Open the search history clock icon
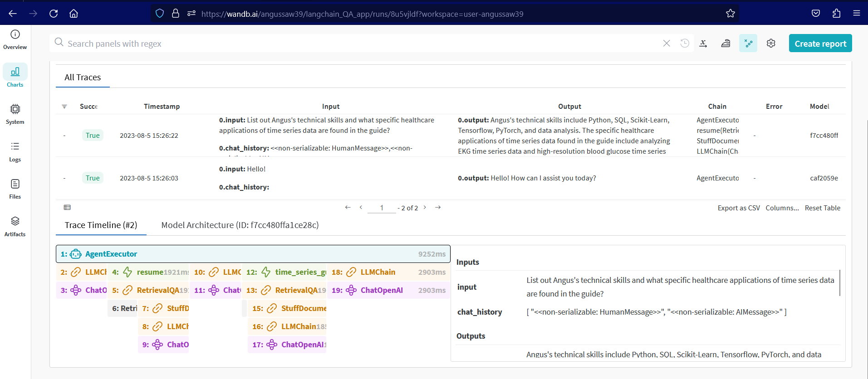 (685, 44)
